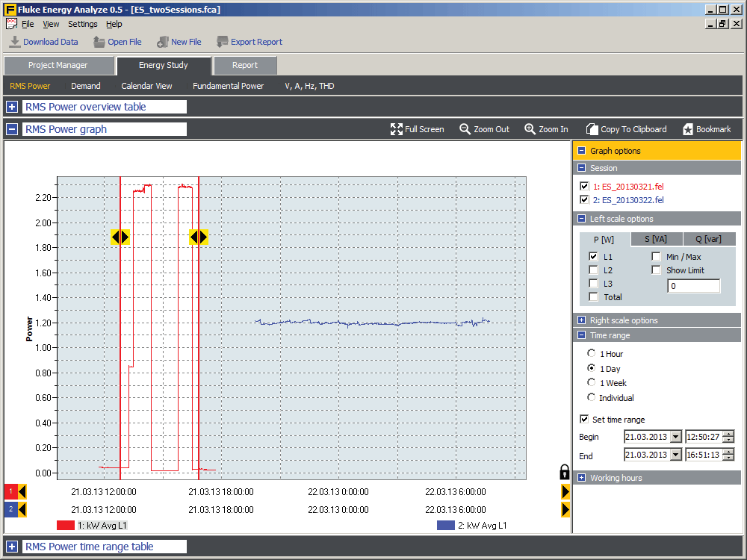Zoom Out of the power graph

(465, 129)
